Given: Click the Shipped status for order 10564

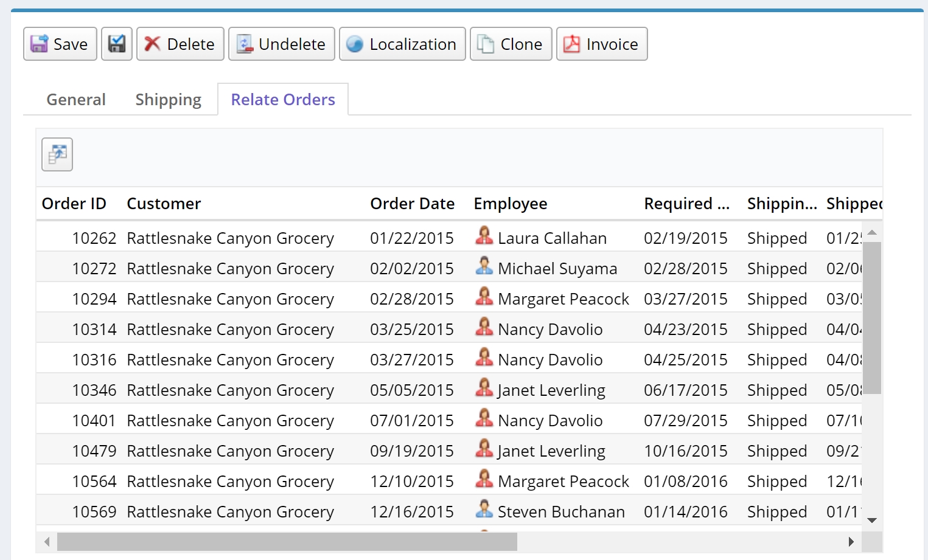Looking at the screenshot, I should coord(776,480).
